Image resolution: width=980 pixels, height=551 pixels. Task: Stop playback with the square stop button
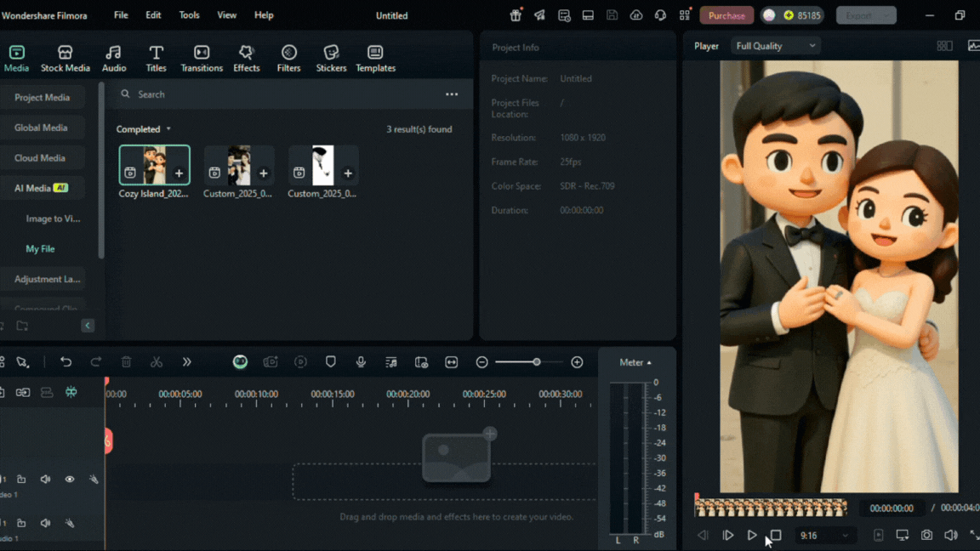point(776,536)
